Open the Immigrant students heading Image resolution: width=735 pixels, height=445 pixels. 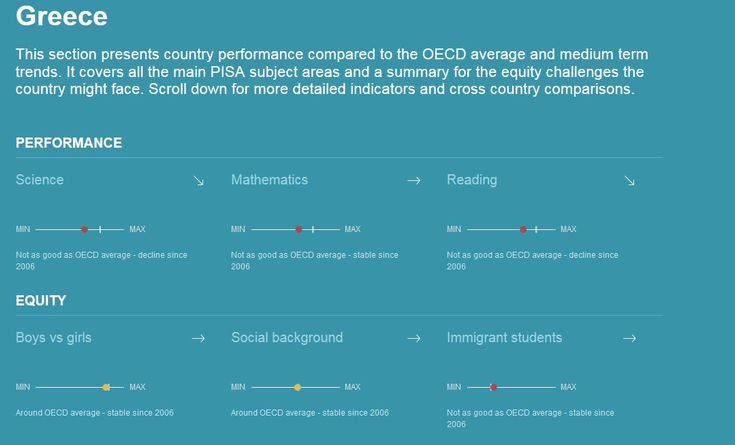click(504, 338)
